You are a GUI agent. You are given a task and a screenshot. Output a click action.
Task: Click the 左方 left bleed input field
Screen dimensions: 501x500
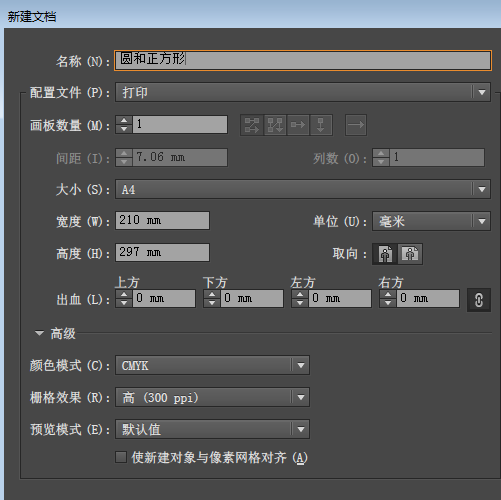tap(340, 298)
